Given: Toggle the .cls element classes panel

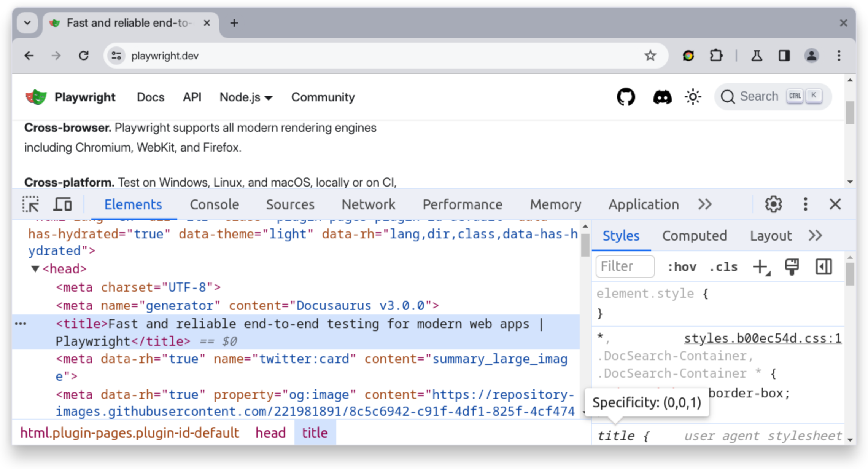Looking at the screenshot, I should pos(723,266).
